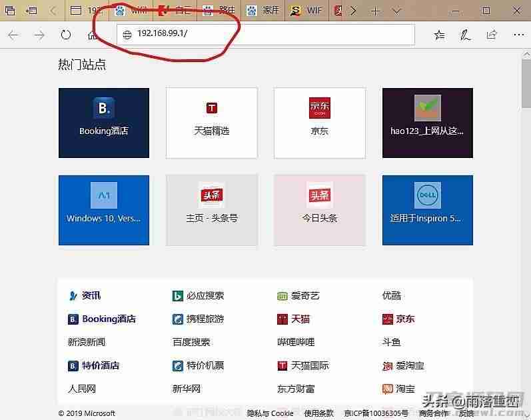Add this page to favorites
This screenshot has width=531, height=420.
point(440,35)
